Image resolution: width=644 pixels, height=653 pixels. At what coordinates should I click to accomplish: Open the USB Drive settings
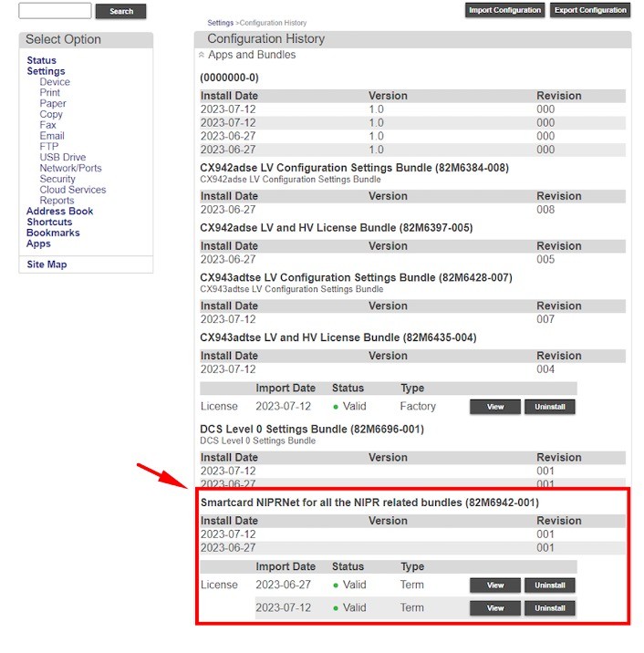click(x=62, y=157)
